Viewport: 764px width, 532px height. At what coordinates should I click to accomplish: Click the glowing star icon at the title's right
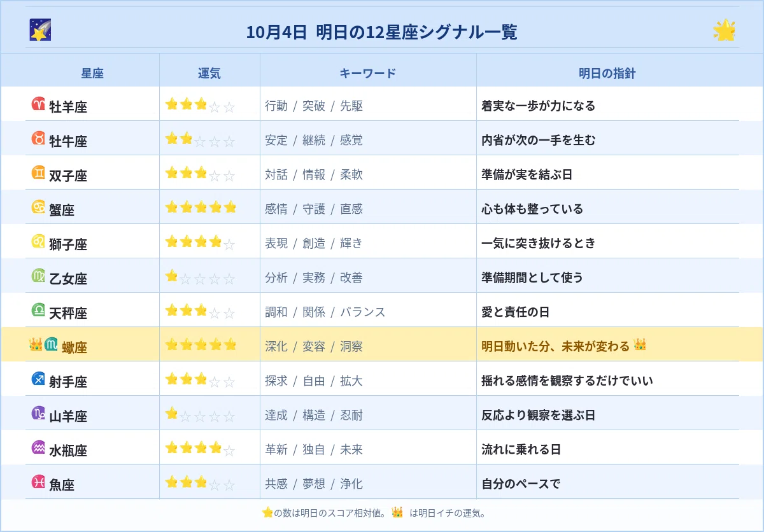pyautogui.click(x=725, y=31)
